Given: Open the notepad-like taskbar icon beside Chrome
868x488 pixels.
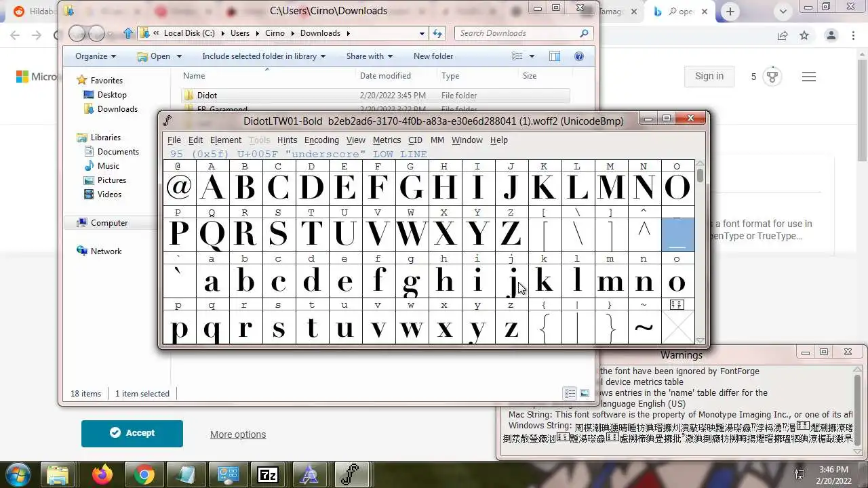Looking at the screenshot, I should [x=185, y=475].
